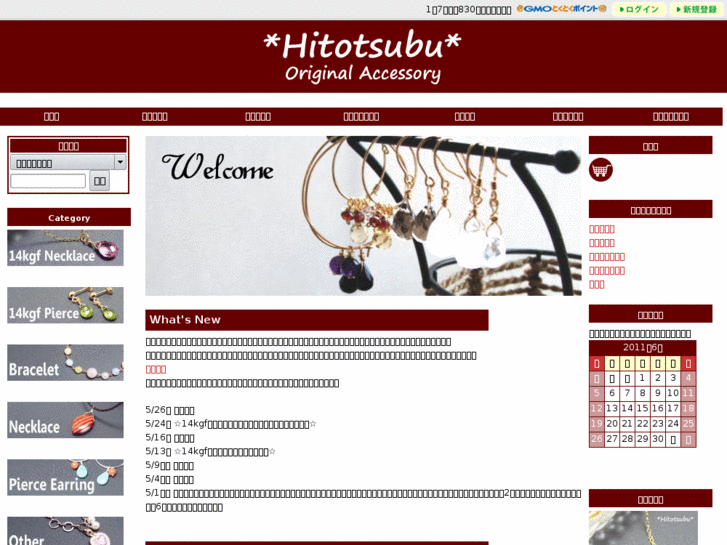The width and height of the screenshot is (727, 545).
Task: Open the search category dropdown
Action: point(68,163)
